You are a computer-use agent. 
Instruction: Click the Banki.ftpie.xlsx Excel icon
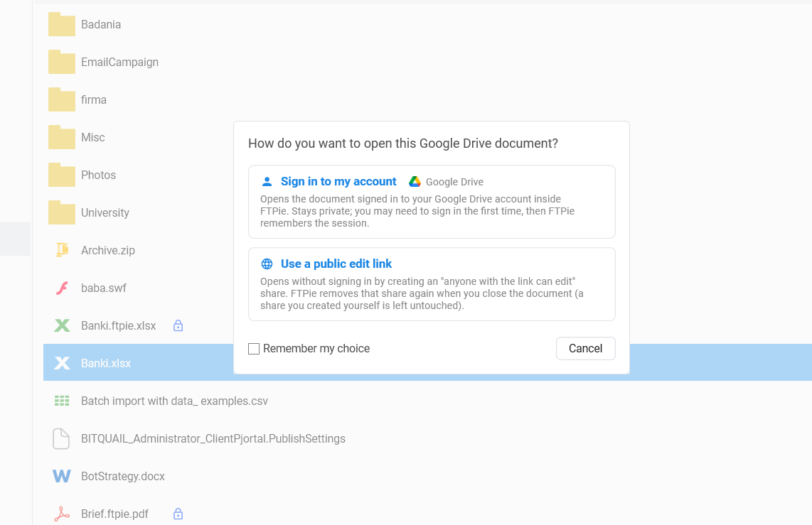(62, 325)
